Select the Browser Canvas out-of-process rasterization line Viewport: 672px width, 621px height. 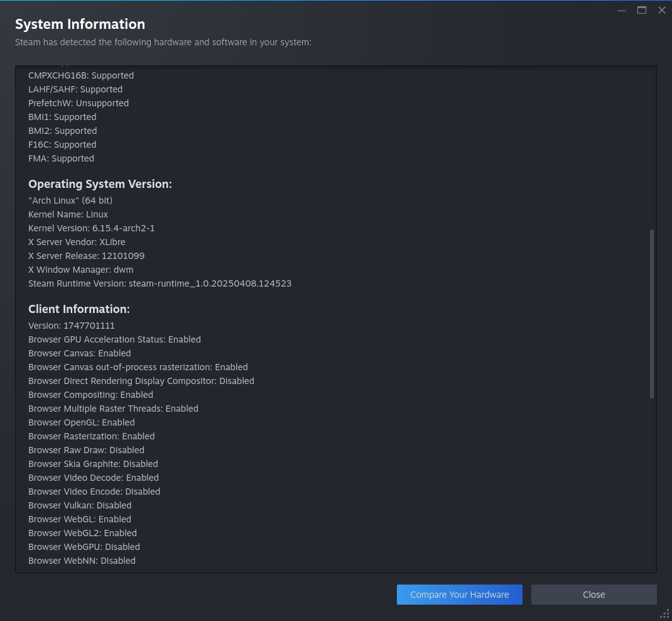pyautogui.click(x=138, y=367)
